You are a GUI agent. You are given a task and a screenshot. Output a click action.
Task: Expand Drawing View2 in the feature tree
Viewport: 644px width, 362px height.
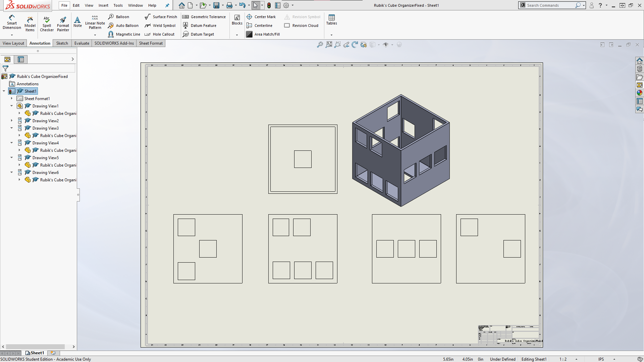[12, 120]
